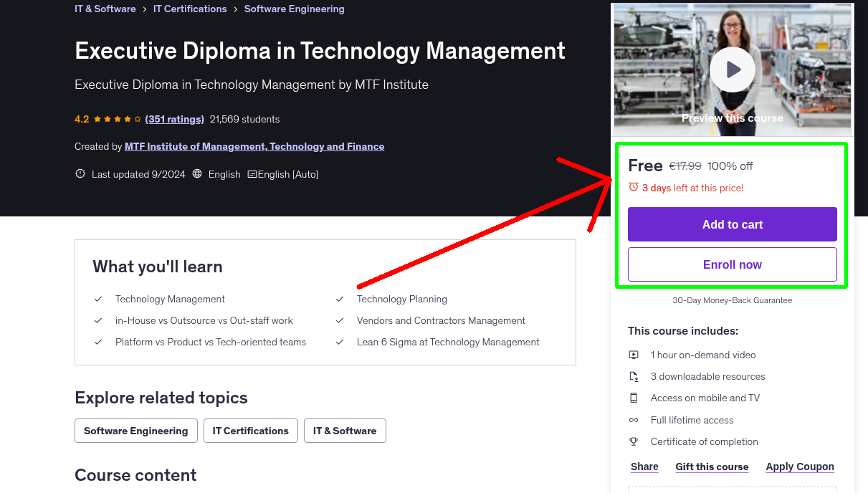
Task: Add the course to cart
Action: 732,224
